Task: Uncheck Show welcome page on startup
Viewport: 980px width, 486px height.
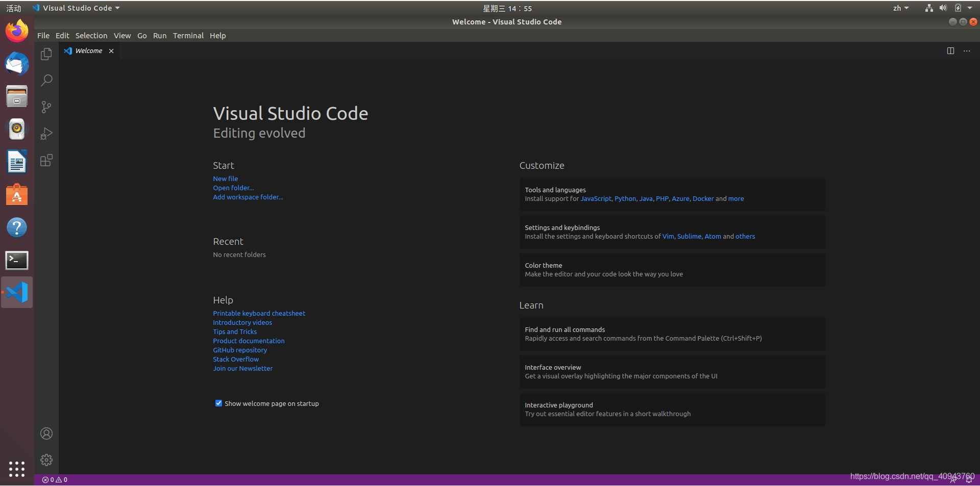Action: [x=218, y=403]
